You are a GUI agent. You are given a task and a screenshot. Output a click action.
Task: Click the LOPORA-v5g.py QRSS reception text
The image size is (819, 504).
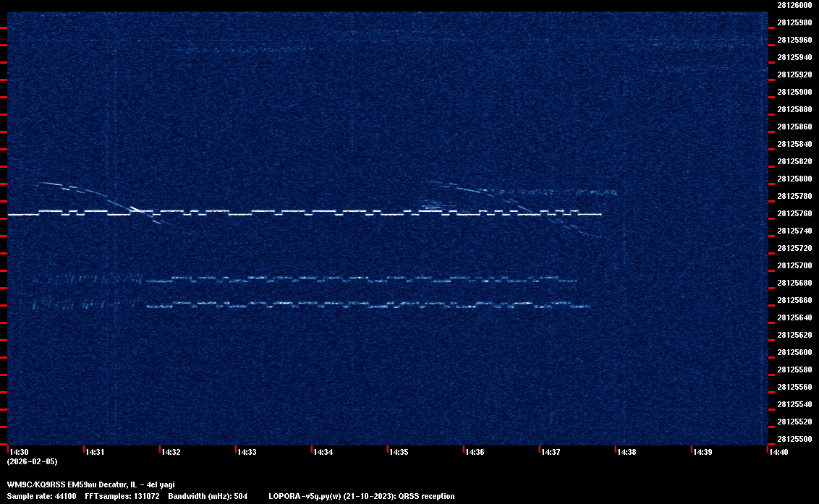point(361,496)
